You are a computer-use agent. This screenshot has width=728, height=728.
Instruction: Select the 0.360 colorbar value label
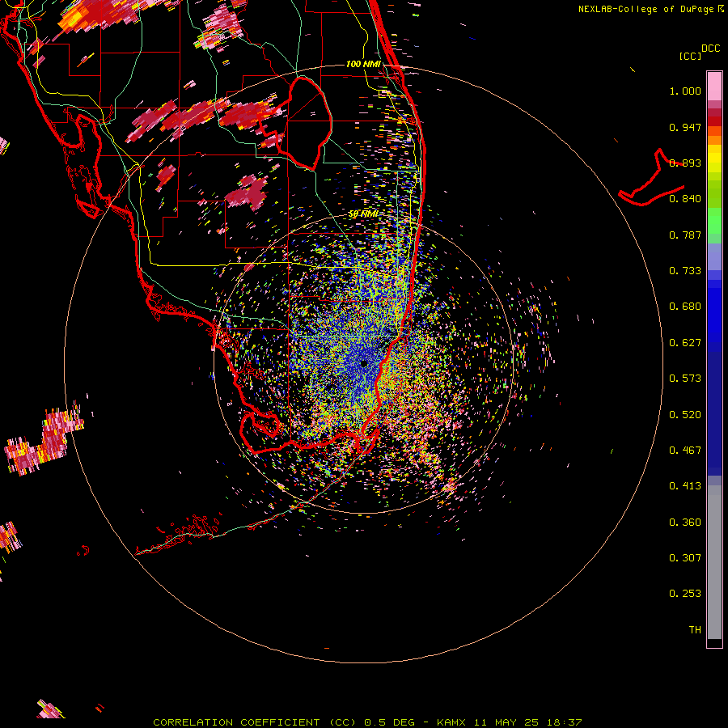pos(685,523)
